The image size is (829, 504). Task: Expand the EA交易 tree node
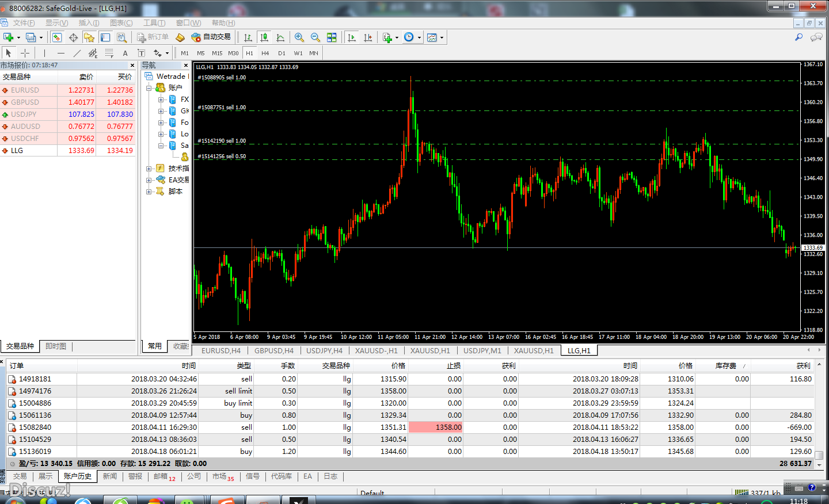point(149,180)
